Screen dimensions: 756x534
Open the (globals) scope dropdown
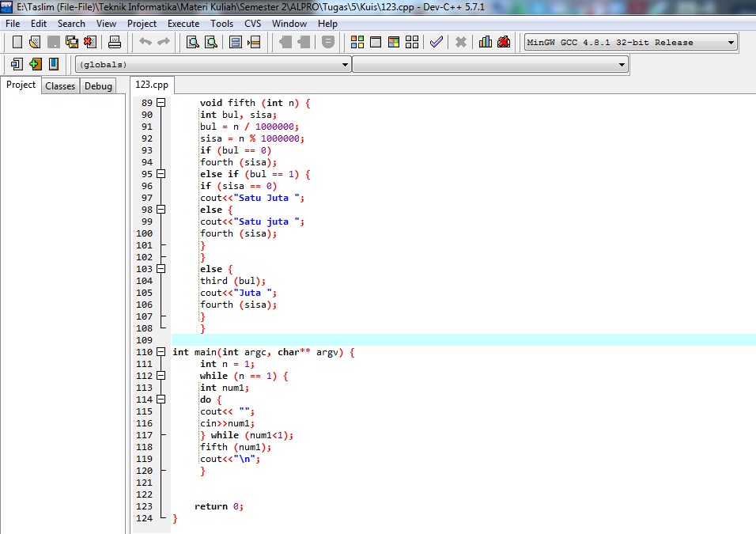click(345, 65)
